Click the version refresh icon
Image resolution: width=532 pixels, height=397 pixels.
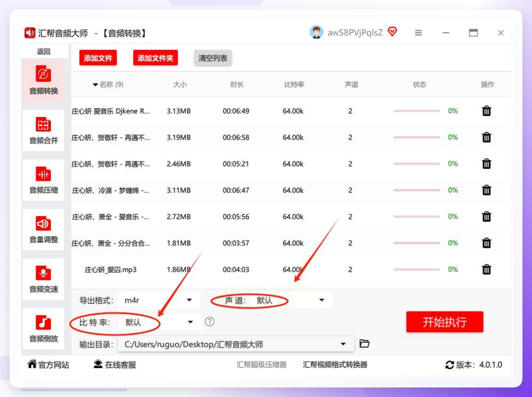449,365
